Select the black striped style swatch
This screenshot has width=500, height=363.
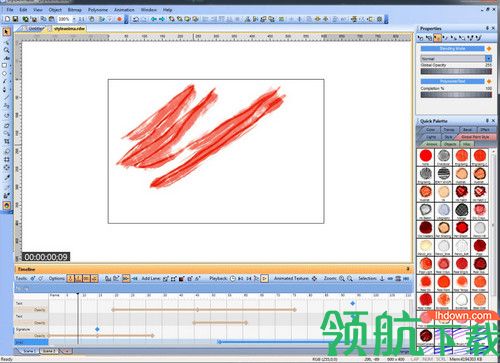pyautogui.click(x=444, y=174)
